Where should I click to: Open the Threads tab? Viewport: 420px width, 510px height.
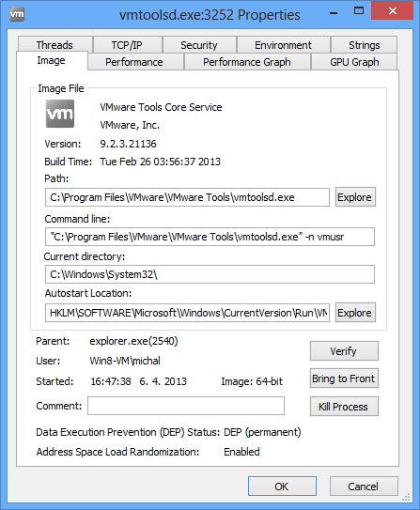tap(54, 44)
